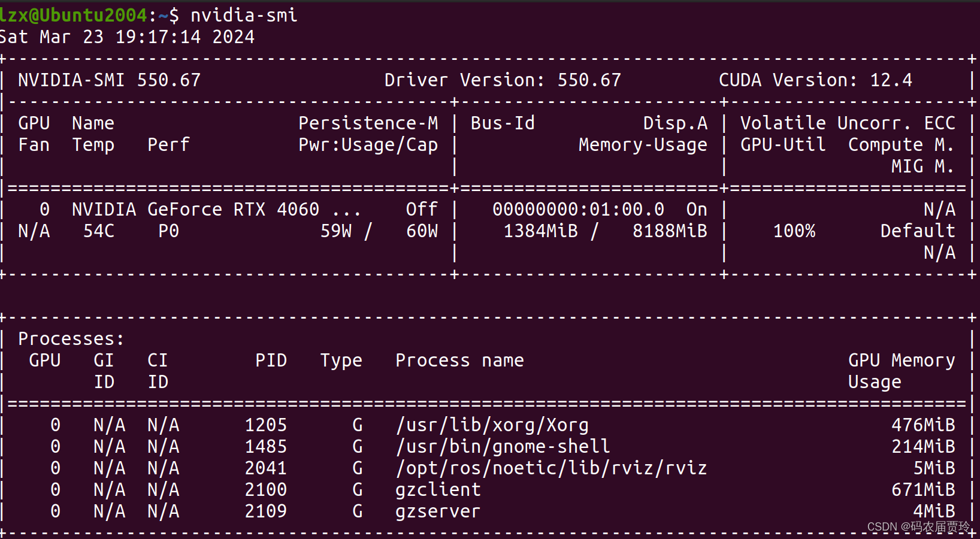Click the GPU utilization value '100%'
This screenshot has width=980, height=539.
(x=794, y=231)
